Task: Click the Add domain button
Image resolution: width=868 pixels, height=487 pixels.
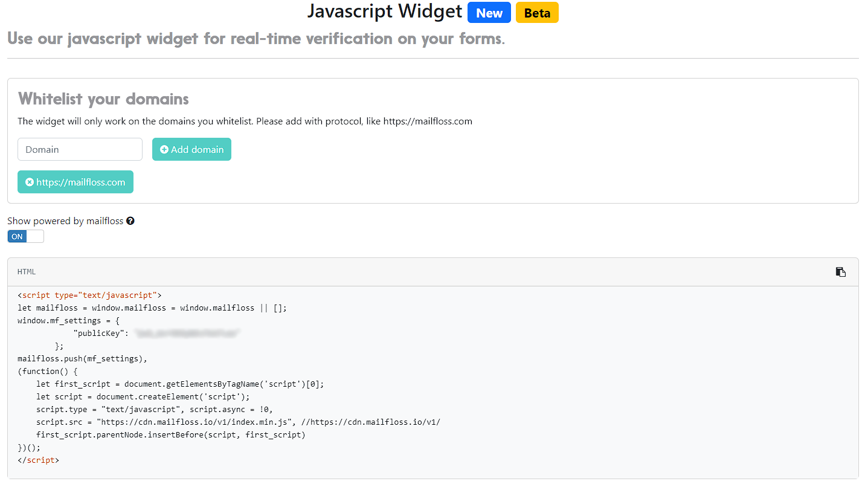Action: tap(191, 149)
